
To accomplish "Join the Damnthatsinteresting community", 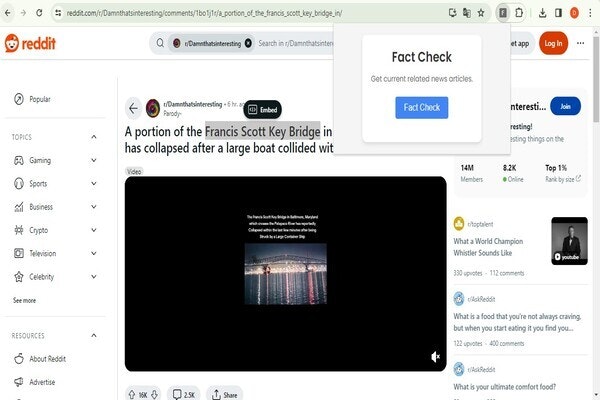I will tap(565, 106).
